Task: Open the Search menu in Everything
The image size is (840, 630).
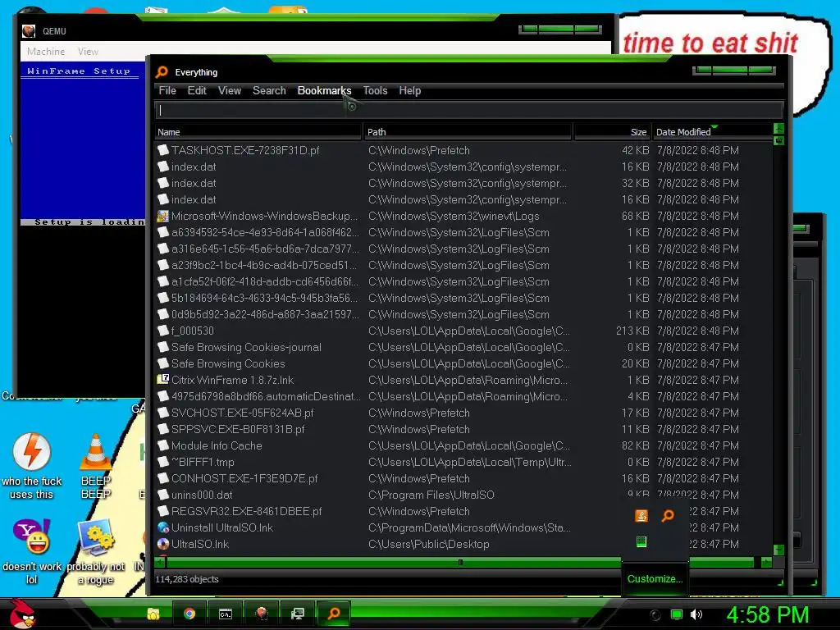Action: [x=269, y=90]
